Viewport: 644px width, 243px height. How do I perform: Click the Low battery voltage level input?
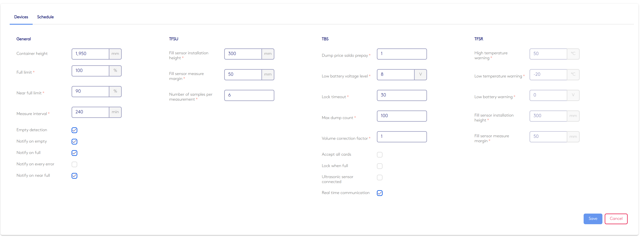pos(395,74)
